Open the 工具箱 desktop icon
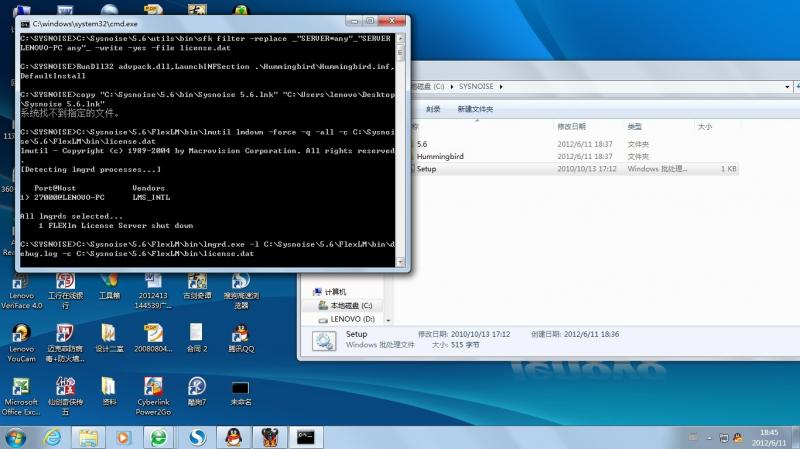 pos(109,287)
